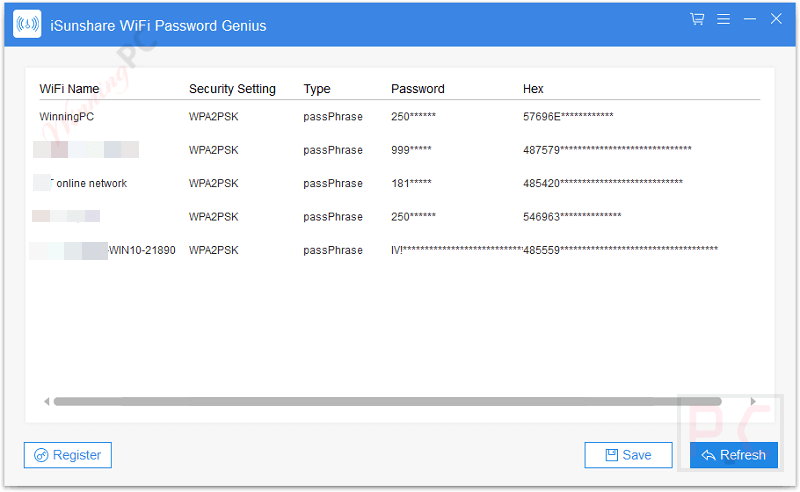This screenshot has height=492, width=800.
Task: Click the password 999***** cell
Action: (x=411, y=150)
